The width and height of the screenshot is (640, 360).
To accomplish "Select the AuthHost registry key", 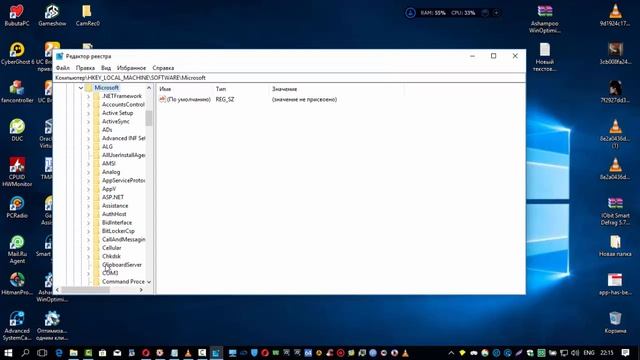I will pos(114,214).
